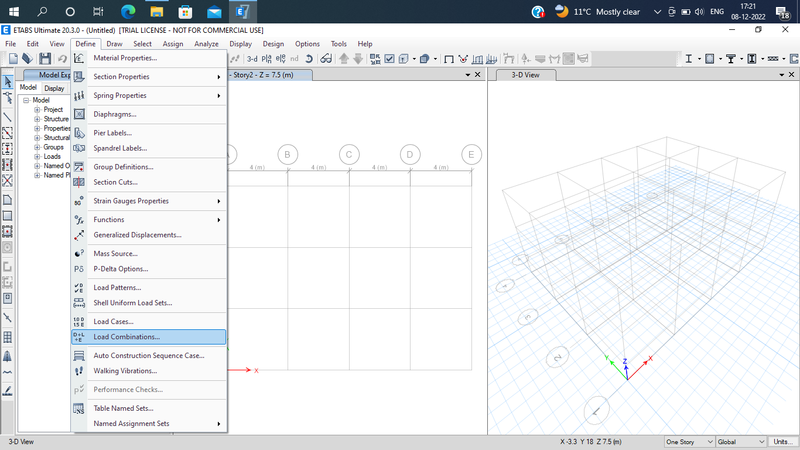Viewport: 800px width, 450px height.
Task: Toggle perspective glasses icon
Action: [x=326, y=59]
